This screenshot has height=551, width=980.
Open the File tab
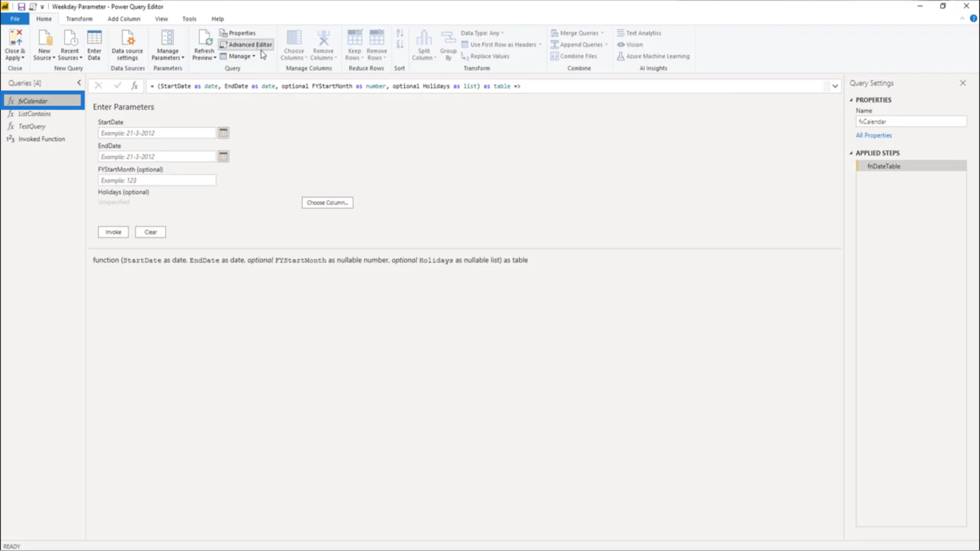point(15,19)
